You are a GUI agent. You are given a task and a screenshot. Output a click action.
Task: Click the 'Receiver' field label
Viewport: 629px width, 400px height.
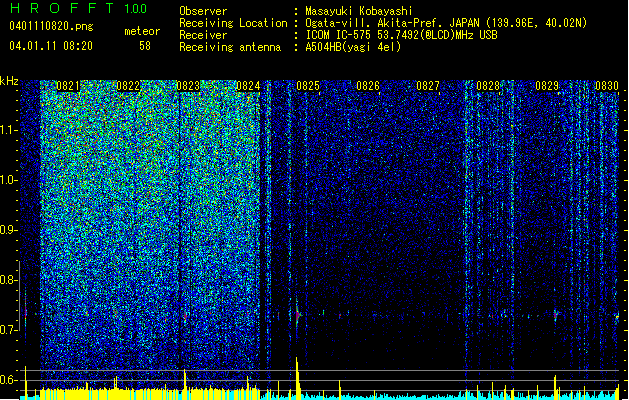coord(203,35)
